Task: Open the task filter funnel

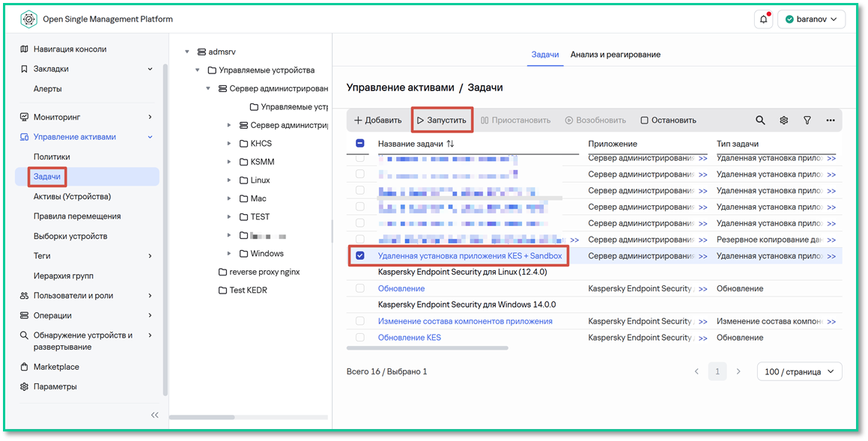Action: pos(807,120)
